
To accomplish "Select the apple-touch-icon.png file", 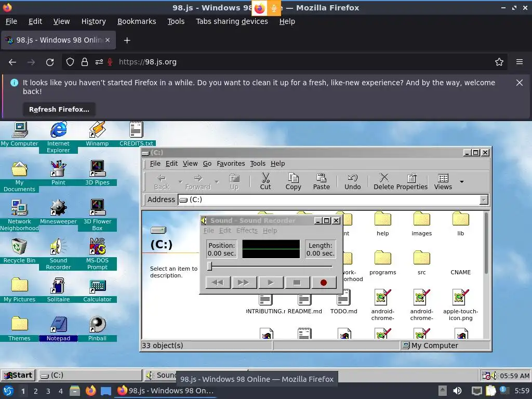I will pos(460,305).
